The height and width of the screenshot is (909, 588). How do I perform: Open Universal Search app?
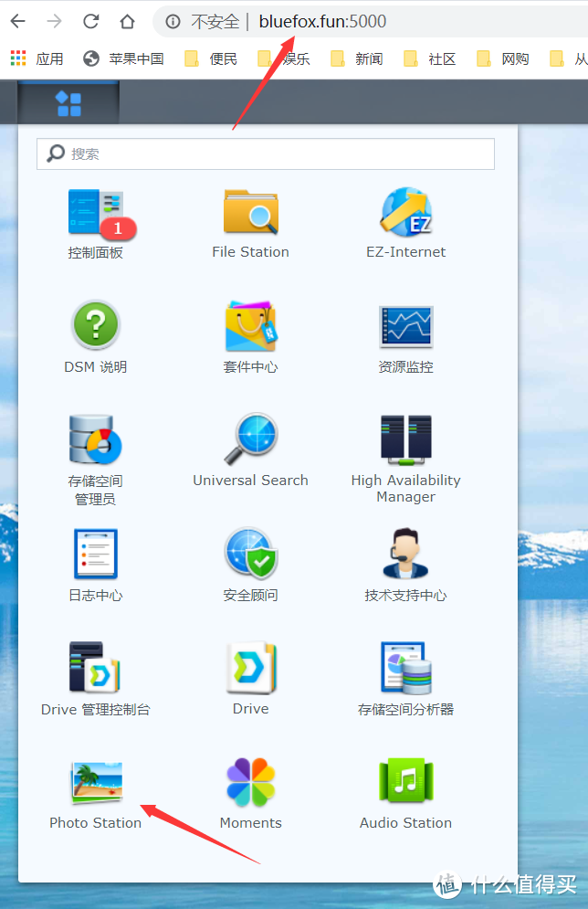pyautogui.click(x=250, y=451)
